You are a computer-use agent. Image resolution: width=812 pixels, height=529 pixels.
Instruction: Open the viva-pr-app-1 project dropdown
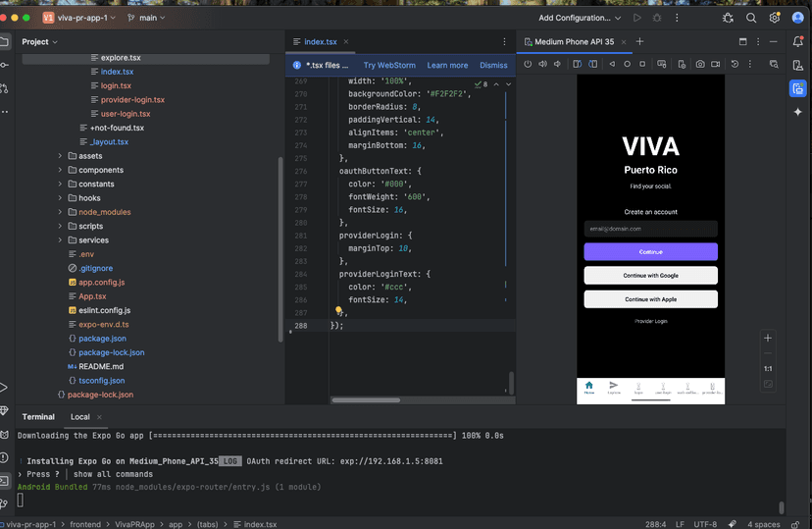point(79,18)
